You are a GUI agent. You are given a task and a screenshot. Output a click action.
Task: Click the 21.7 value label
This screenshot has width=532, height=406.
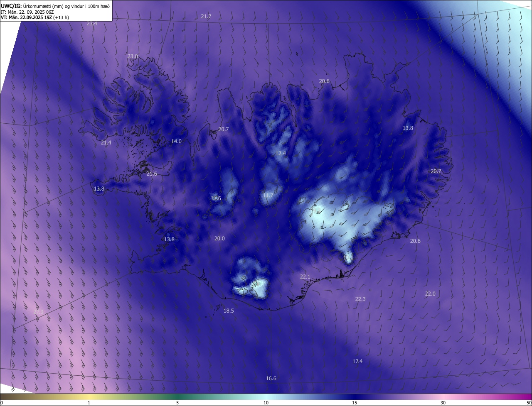[206, 17]
